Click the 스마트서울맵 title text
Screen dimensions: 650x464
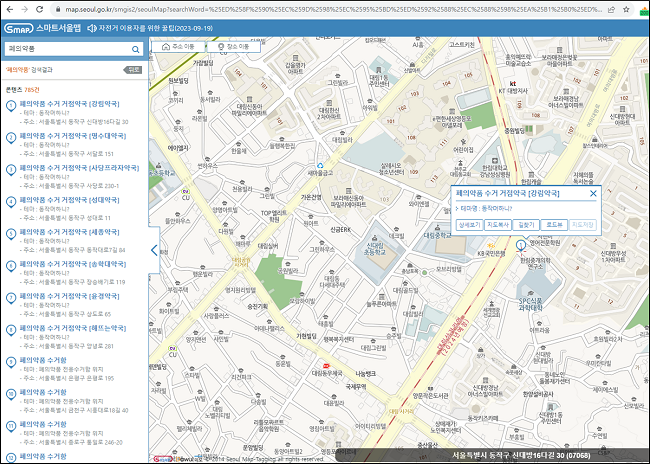click(x=59, y=28)
